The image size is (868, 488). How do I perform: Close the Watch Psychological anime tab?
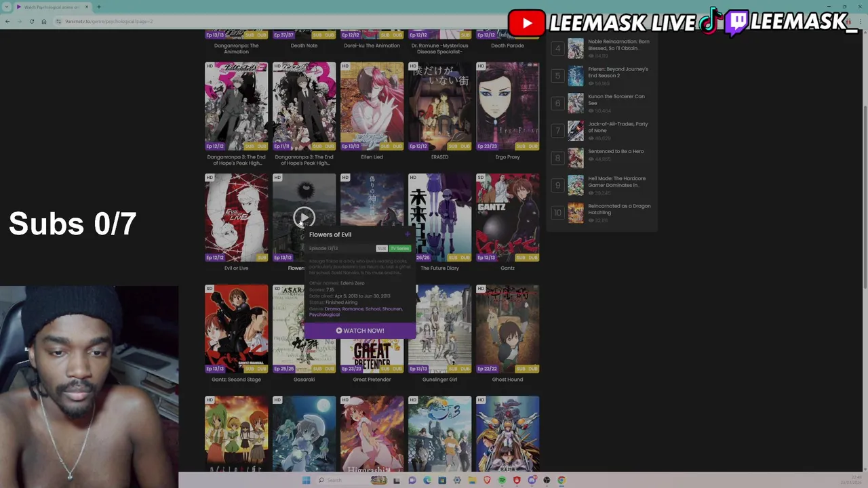(86, 7)
